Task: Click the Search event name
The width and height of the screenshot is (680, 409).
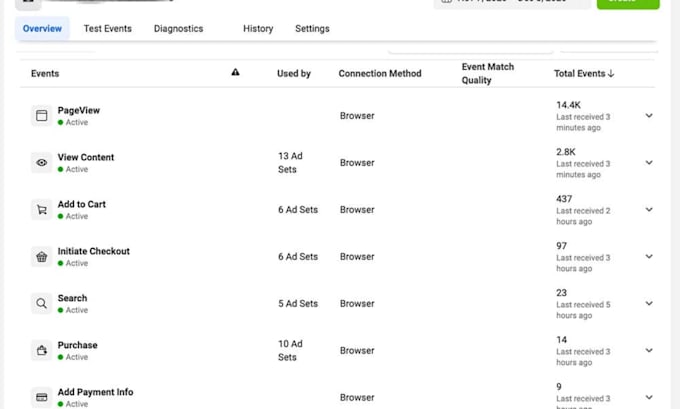Action: pos(72,298)
